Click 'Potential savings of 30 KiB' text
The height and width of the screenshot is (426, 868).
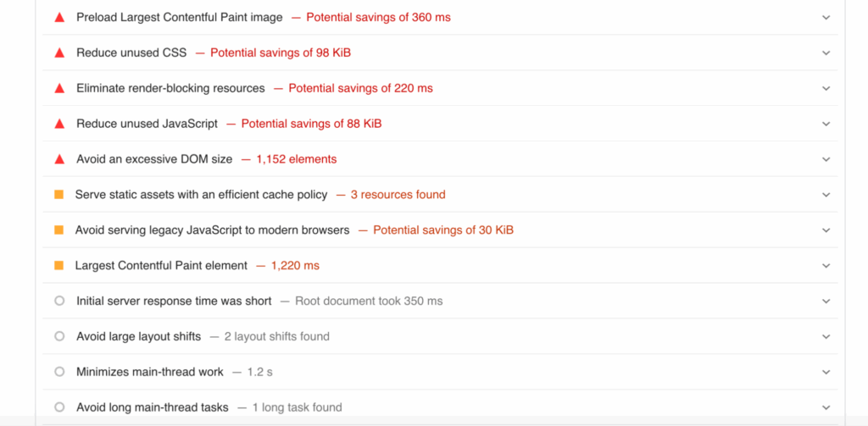[x=442, y=230]
